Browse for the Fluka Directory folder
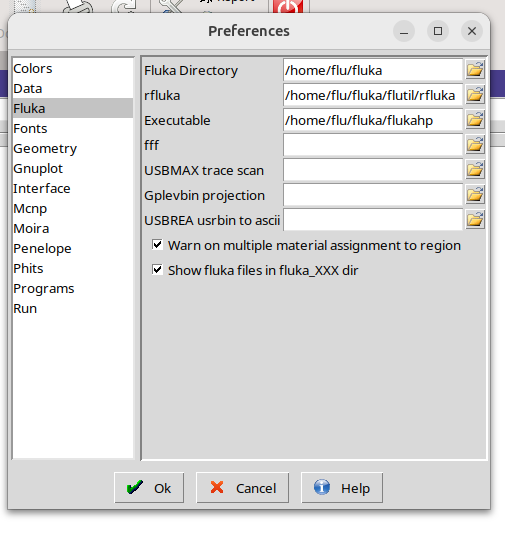This screenshot has height=534, width=505. click(475, 70)
